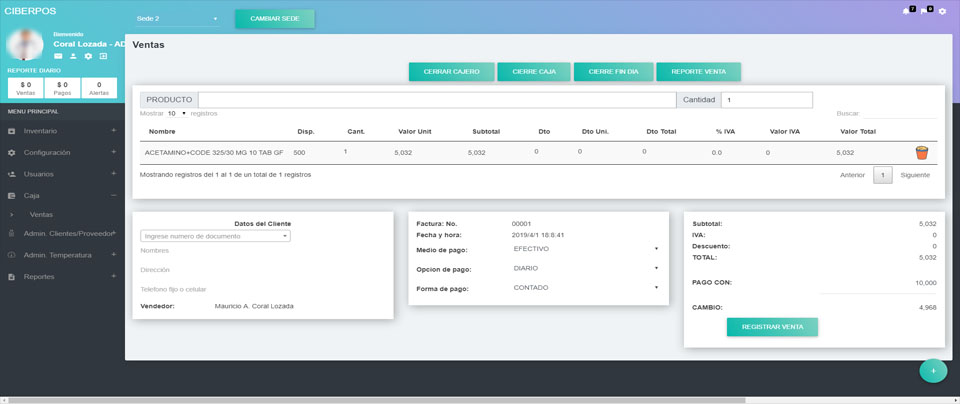The width and height of the screenshot is (960, 404).
Task: Click the Ventas daily report card
Action: pyautogui.click(x=26, y=88)
